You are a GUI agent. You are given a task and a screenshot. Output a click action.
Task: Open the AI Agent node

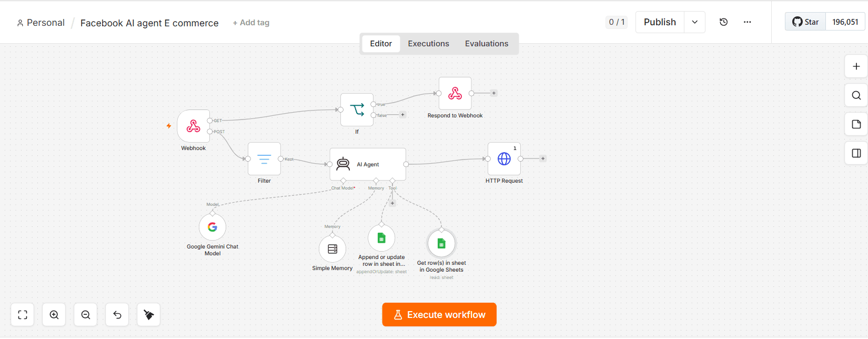[x=368, y=164]
